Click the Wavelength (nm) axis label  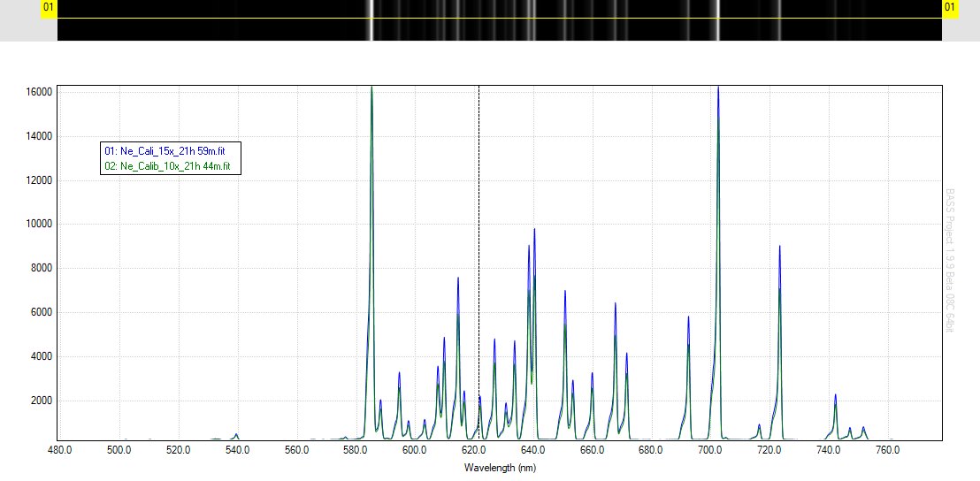coord(500,468)
